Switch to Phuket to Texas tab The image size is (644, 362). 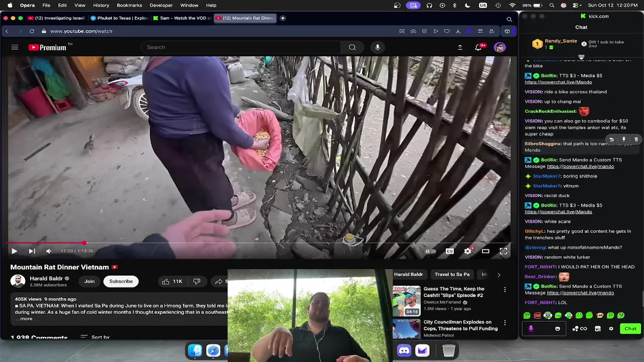coord(119,18)
